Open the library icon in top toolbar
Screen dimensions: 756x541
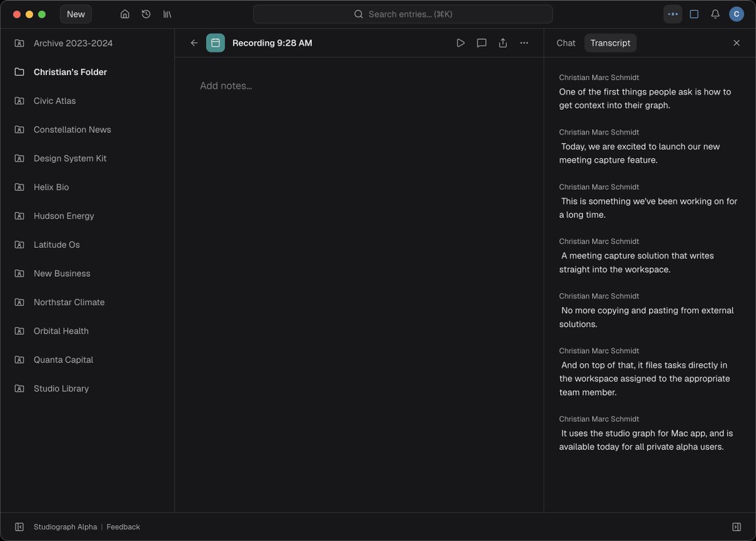coord(167,14)
